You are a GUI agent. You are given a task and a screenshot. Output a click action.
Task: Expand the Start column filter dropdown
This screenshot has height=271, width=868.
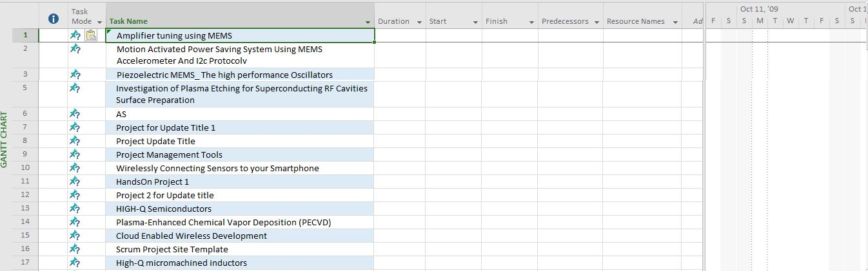[x=475, y=22]
